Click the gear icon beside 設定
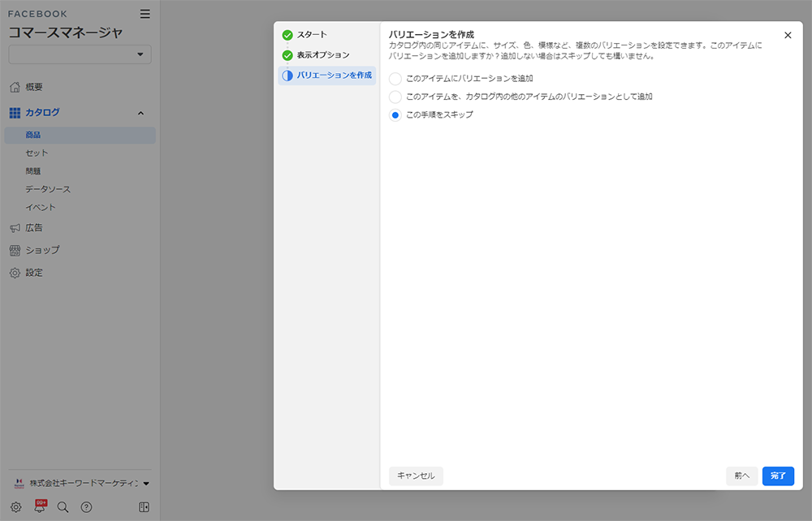812x521 pixels. [x=15, y=273]
